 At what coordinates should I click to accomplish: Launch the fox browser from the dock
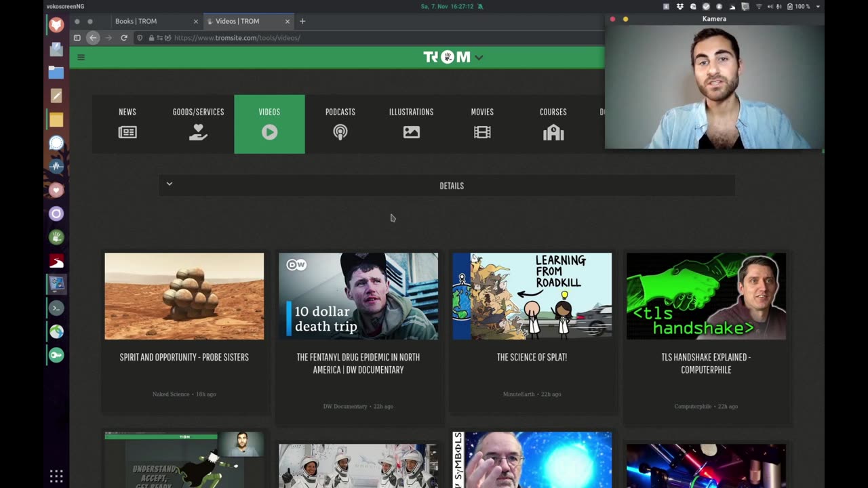[56, 25]
